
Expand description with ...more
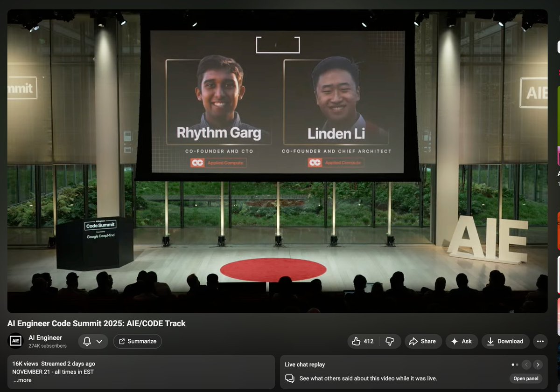coord(22,380)
